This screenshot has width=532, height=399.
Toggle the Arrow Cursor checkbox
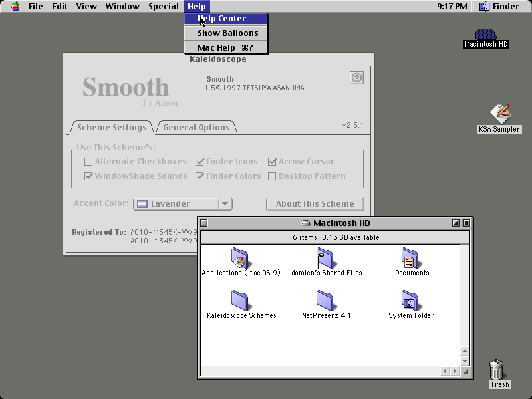(272, 162)
